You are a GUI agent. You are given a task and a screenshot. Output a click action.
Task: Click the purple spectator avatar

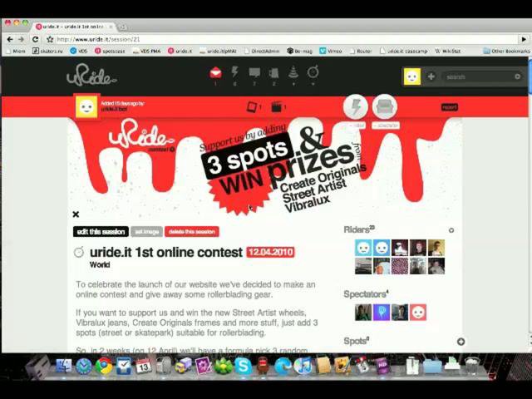[x=382, y=313]
